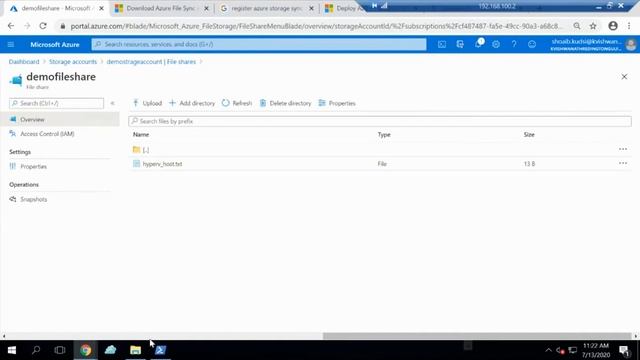Image resolution: width=640 pixels, height=360 pixels.
Task: Click Upload in the file share toolbar
Action: click(147, 103)
